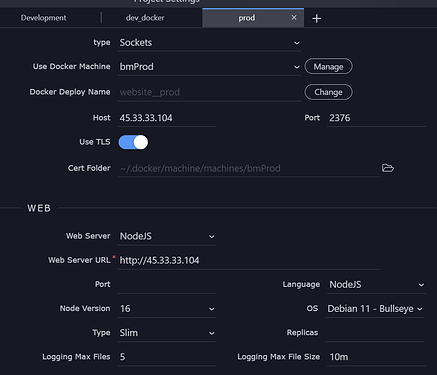Open the Type dropdown showing Slim
This screenshot has width=437, height=375.
(167, 333)
